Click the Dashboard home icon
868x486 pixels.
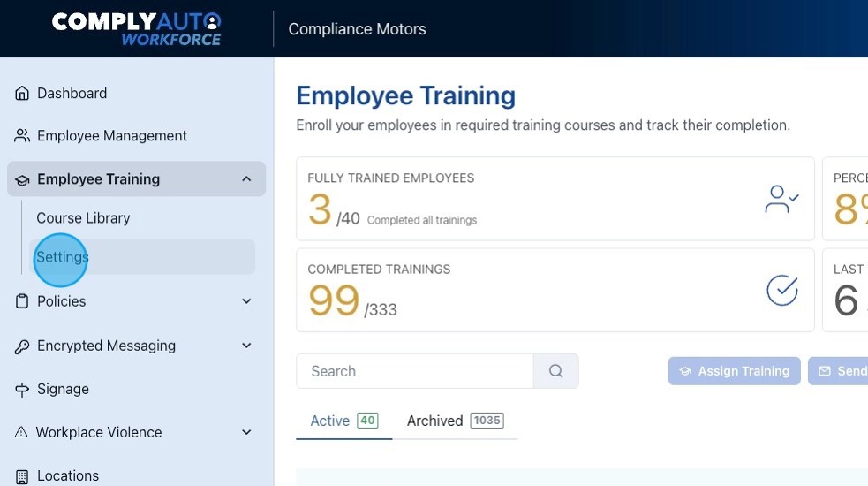pos(22,94)
